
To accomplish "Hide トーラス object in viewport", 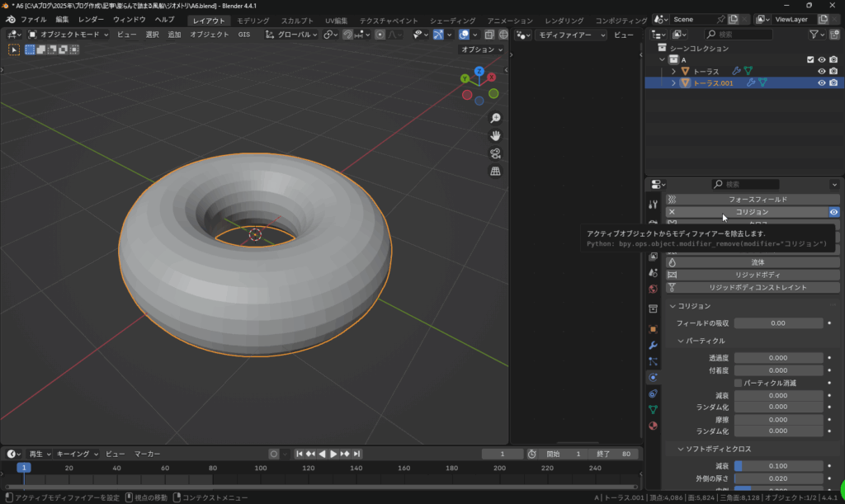I will (822, 71).
